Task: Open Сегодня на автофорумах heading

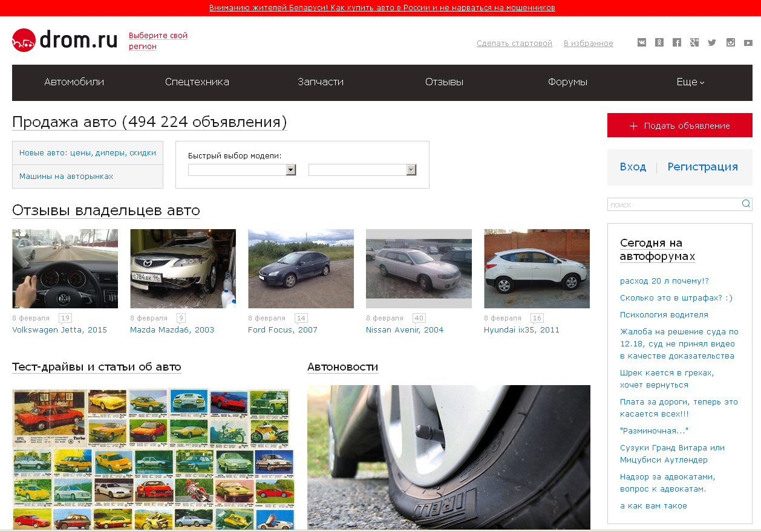Action: tap(658, 250)
